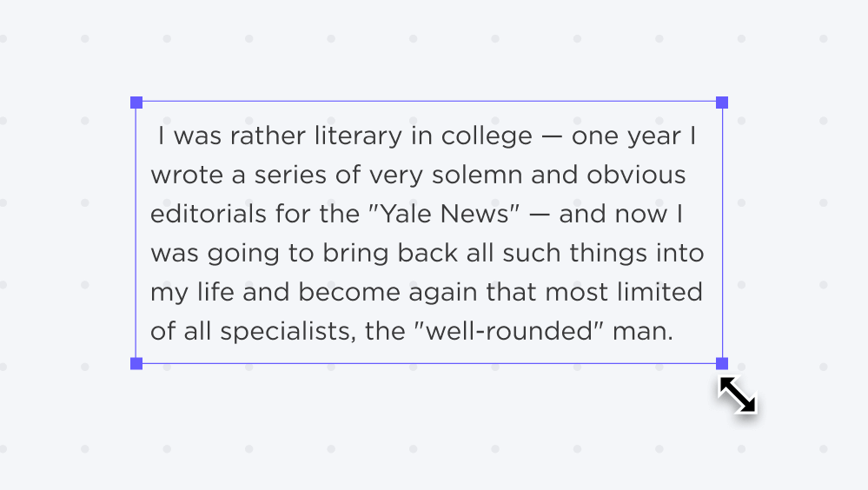Click the word "rather" in the first line
This screenshot has height=490, width=868.
(x=268, y=136)
